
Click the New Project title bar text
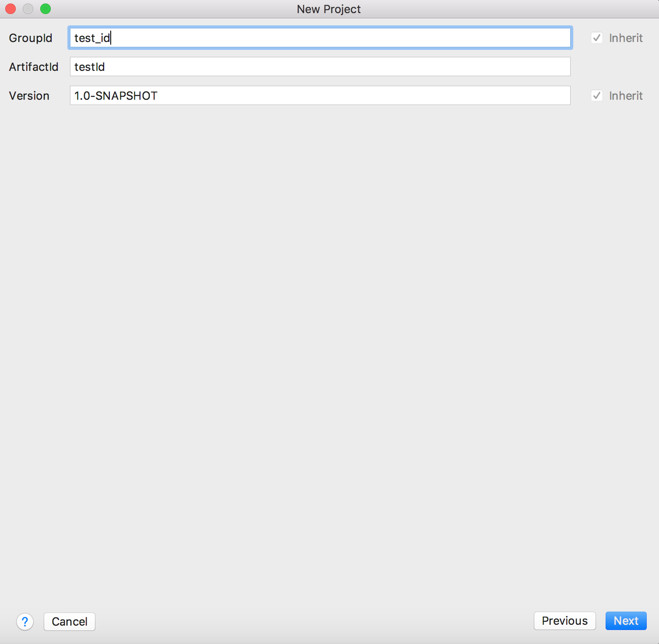[x=329, y=9]
